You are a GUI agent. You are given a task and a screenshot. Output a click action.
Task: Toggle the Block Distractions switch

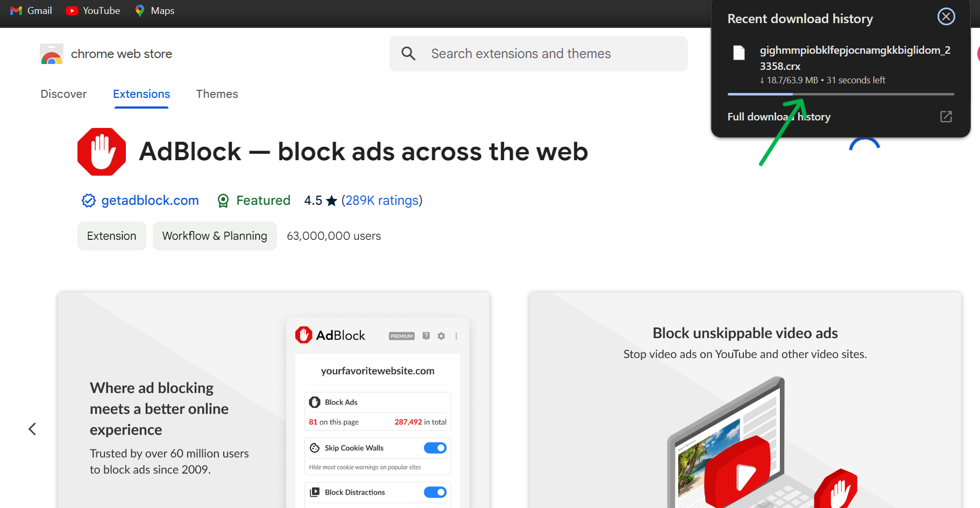(435, 492)
